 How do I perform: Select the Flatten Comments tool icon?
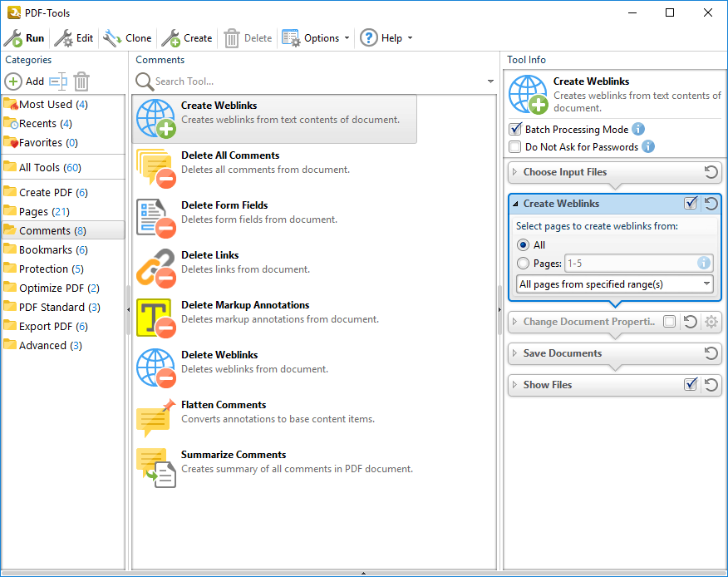156,417
